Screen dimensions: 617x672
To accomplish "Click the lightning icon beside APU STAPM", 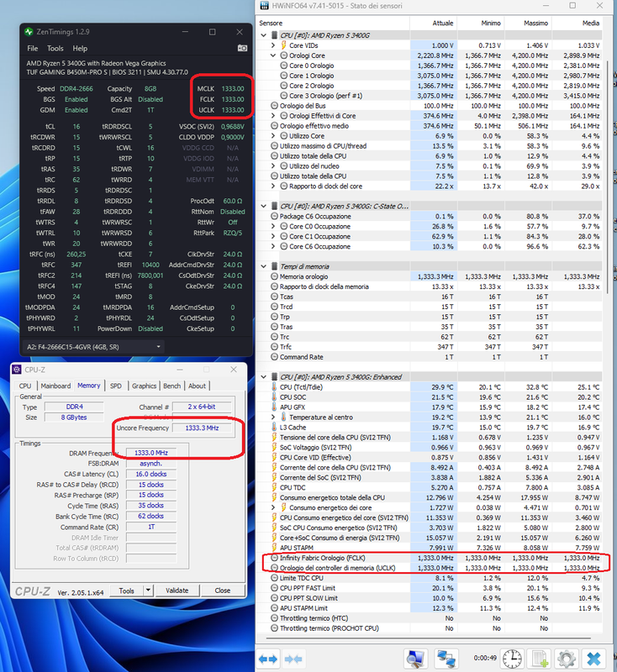I will point(274,548).
